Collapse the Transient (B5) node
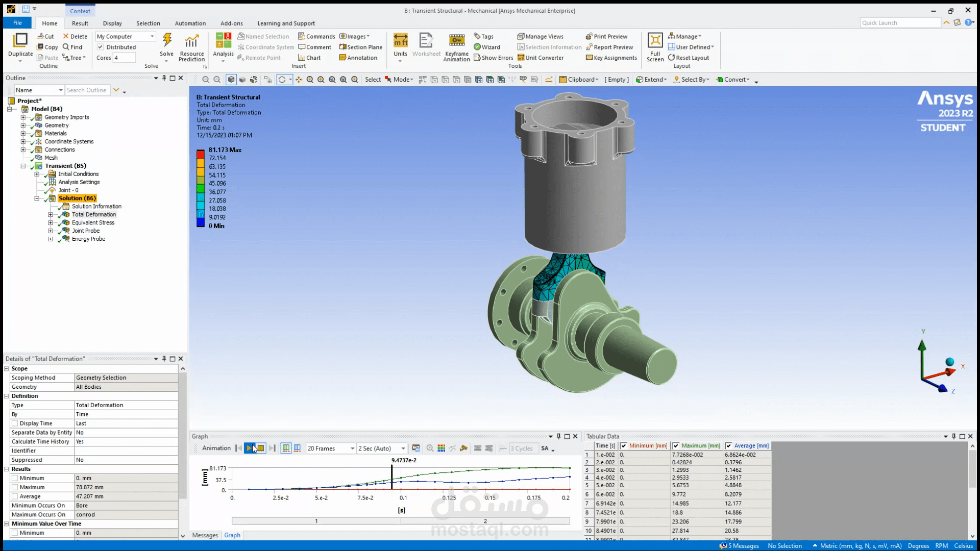 click(x=23, y=166)
